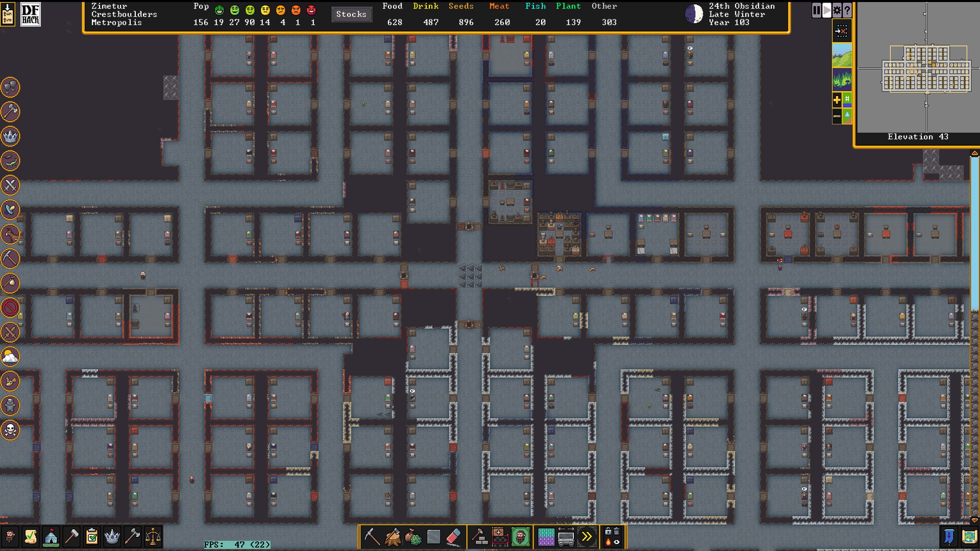This screenshot has width=980, height=551.
Task: Toggle the trash dump designation icon
Action: (x=617, y=532)
